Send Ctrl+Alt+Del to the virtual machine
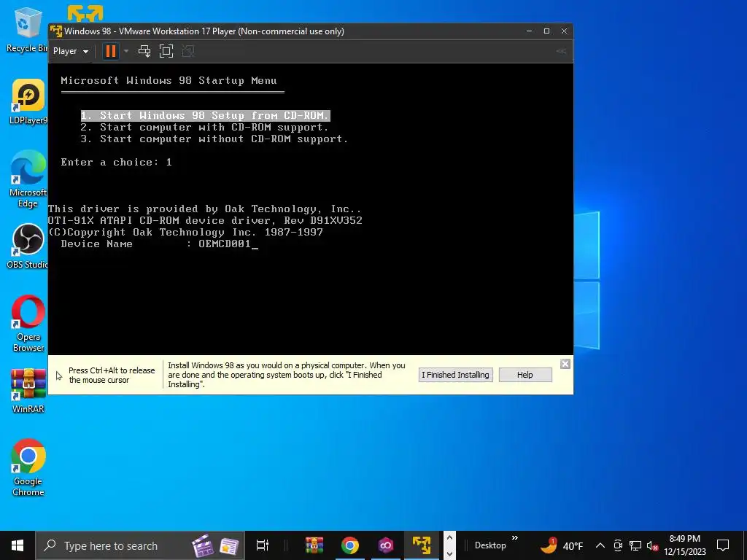 144,51
